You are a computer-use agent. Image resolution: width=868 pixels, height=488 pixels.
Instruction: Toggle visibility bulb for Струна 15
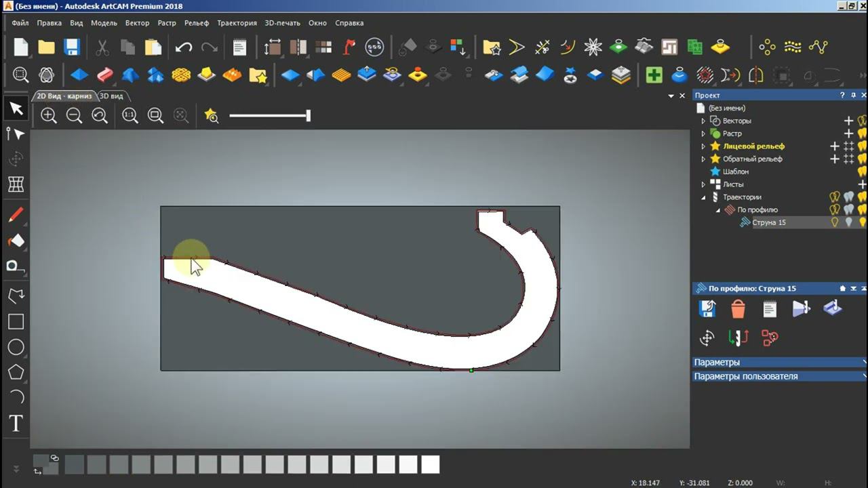835,222
